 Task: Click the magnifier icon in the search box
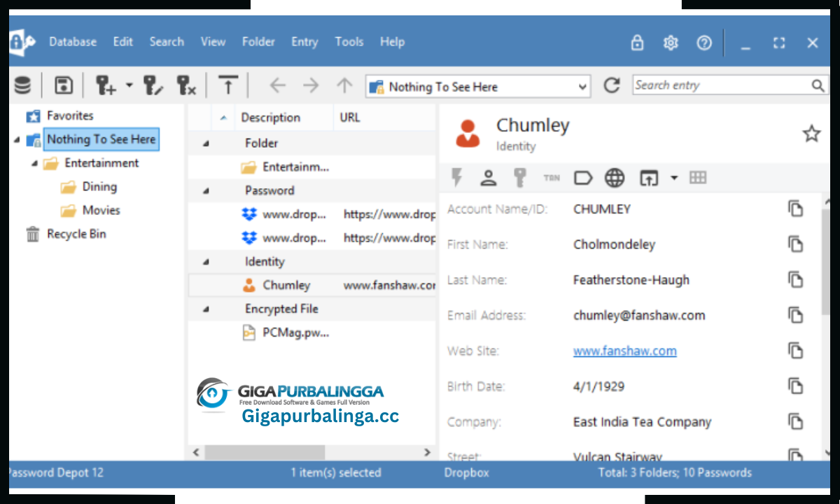tap(818, 85)
